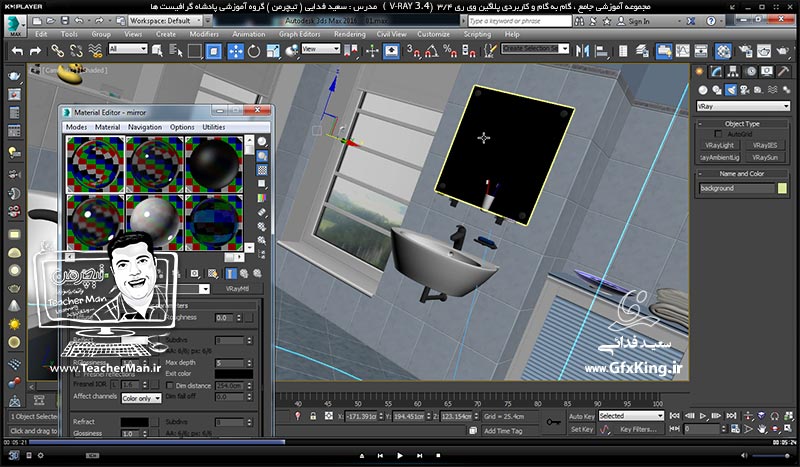Activate the Select Object tool
Viewport: 800px width, 467px height.
(x=158, y=51)
